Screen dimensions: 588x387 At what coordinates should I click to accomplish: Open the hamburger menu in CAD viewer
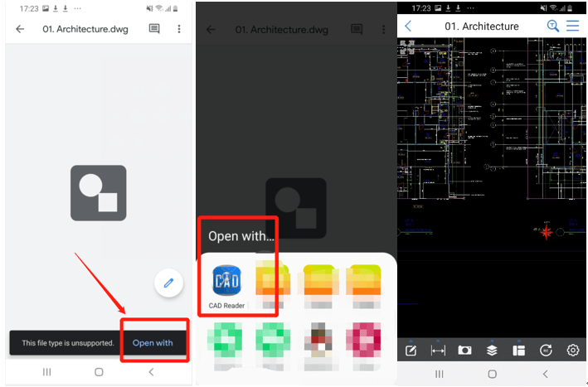pyautogui.click(x=573, y=27)
